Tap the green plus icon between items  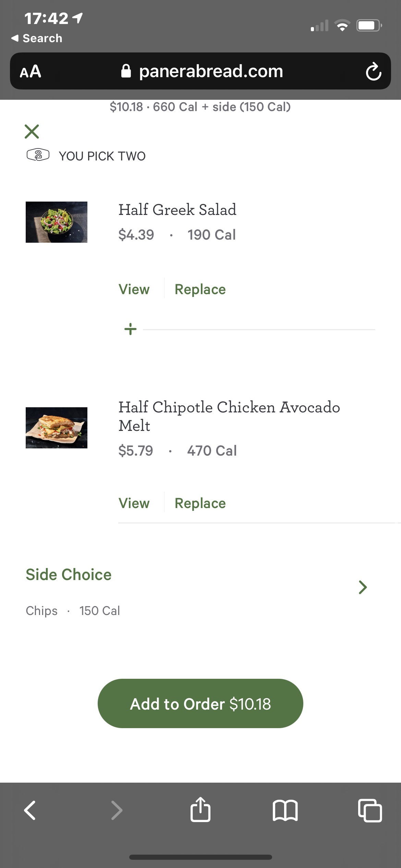[x=130, y=329]
